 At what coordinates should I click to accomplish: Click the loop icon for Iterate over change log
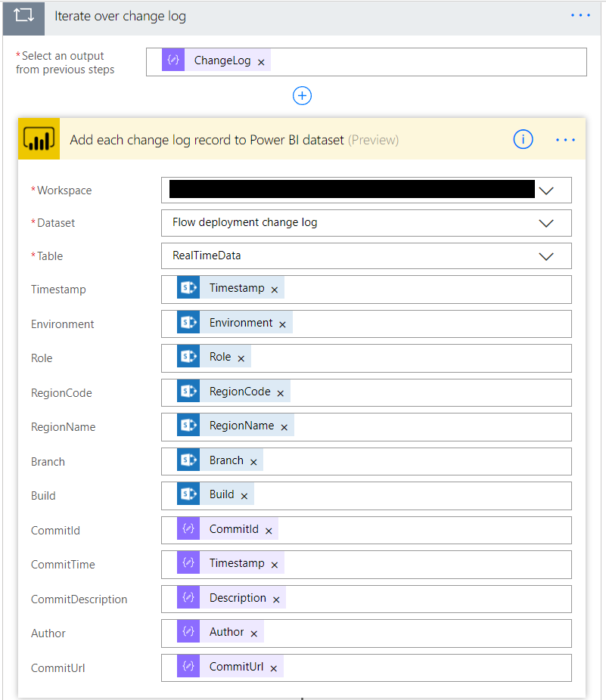23,17
